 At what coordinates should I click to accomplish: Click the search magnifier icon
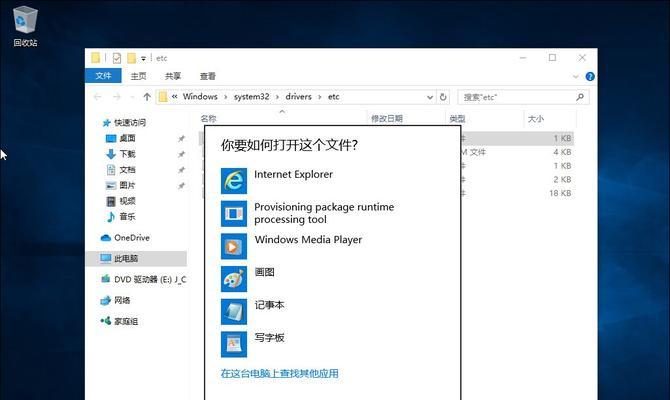580,97
